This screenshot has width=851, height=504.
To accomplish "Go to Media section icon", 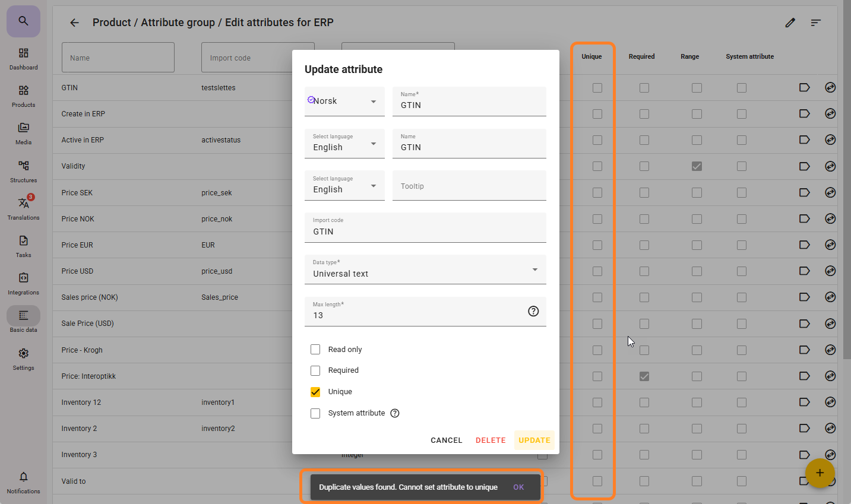I will click(23, 133).
